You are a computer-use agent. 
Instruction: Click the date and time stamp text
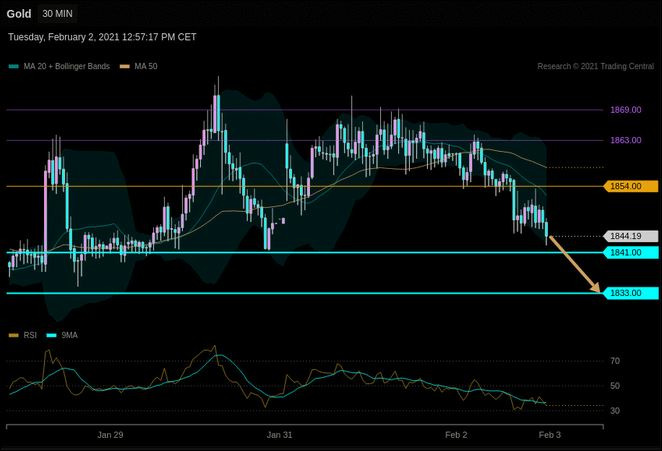pyautogui.click(x=102, y=37)
